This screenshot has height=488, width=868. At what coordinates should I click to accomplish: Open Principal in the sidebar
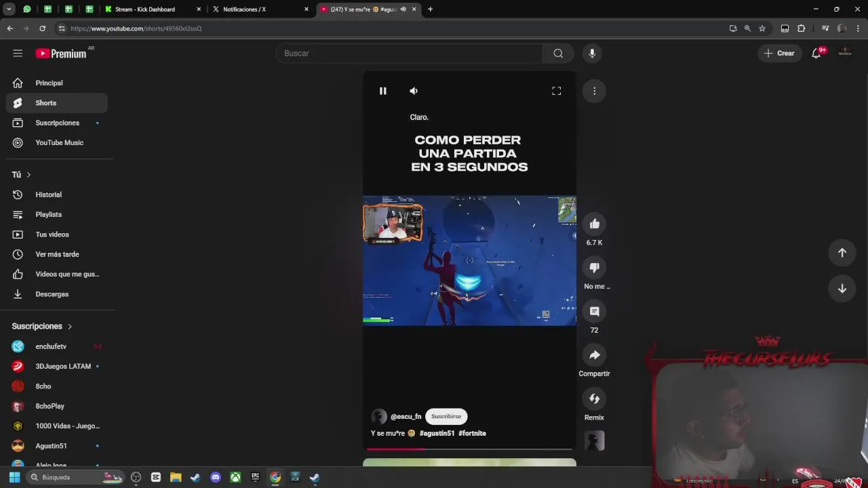57,83
